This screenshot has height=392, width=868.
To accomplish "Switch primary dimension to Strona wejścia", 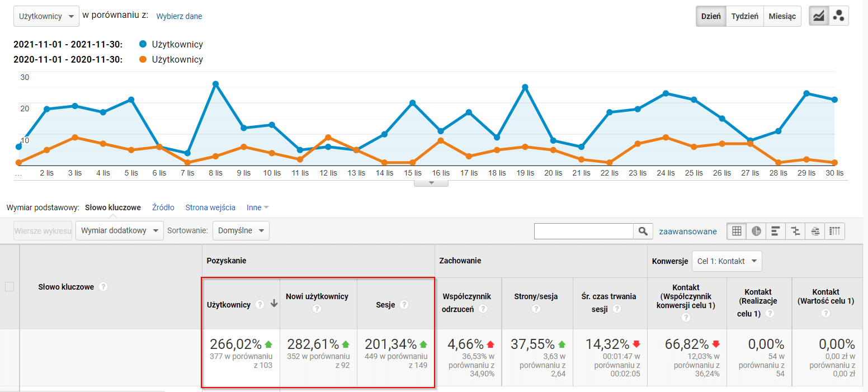I will click(x=210, y=207).
